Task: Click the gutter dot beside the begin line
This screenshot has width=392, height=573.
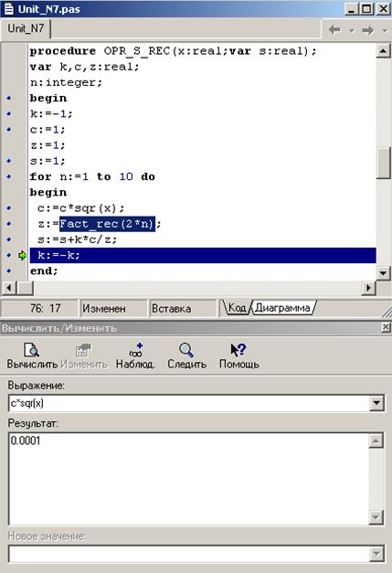Action: [x=9, y=98]
